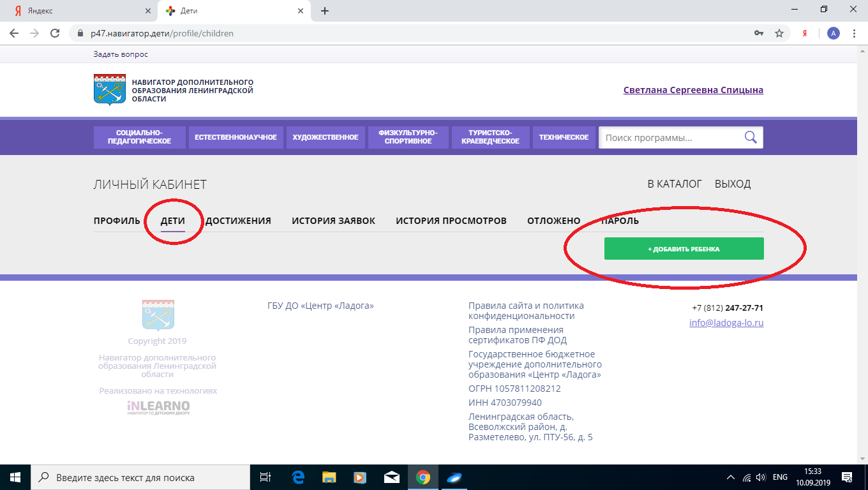
Task: Reload the page in Chrome
Action: pyautogui.click(x=55, y=33)
